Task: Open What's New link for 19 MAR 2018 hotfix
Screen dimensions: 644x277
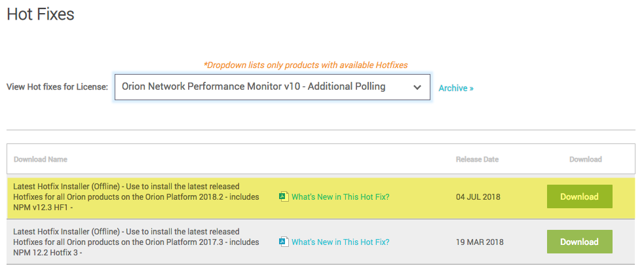Action: [340, 242]
